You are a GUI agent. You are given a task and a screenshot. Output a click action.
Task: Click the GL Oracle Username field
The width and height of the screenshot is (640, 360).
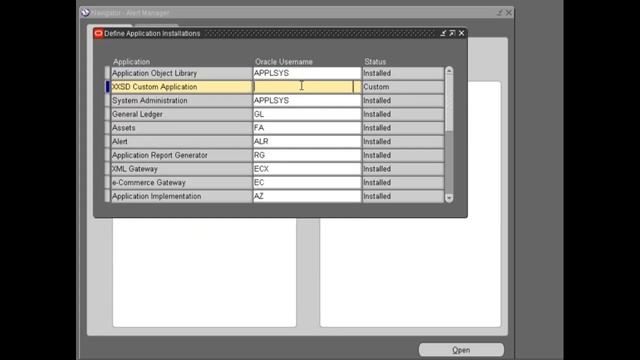pos(307,114)
